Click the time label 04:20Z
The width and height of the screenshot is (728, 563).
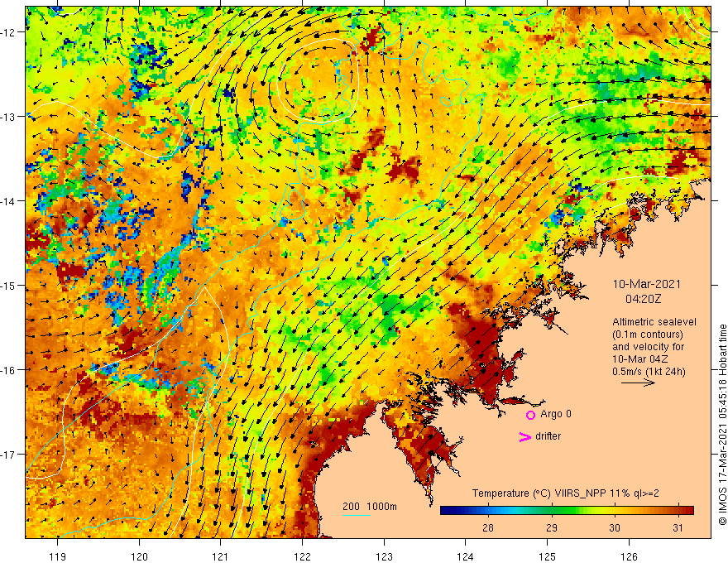point(643,299)
